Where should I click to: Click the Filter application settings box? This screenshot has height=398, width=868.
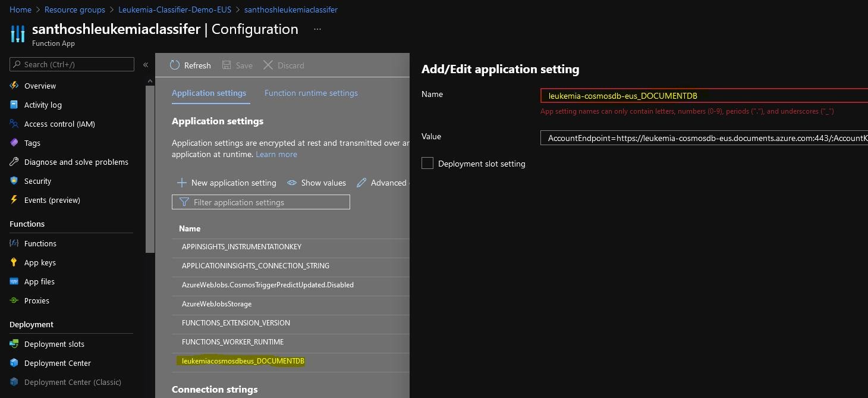(261, 202)
